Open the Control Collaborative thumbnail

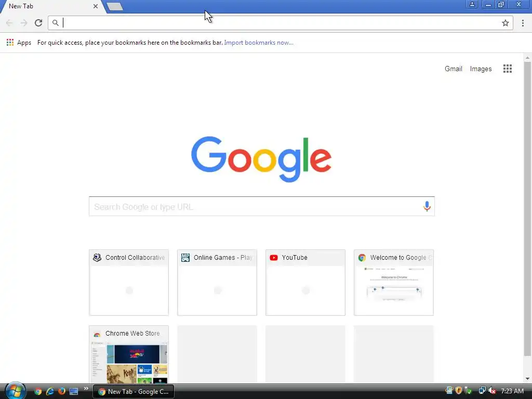coord(129,282)
